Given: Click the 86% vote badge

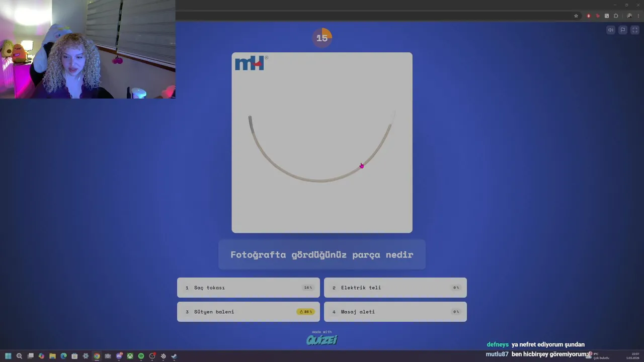Looking at the screenshot, I should click(306, 312).
